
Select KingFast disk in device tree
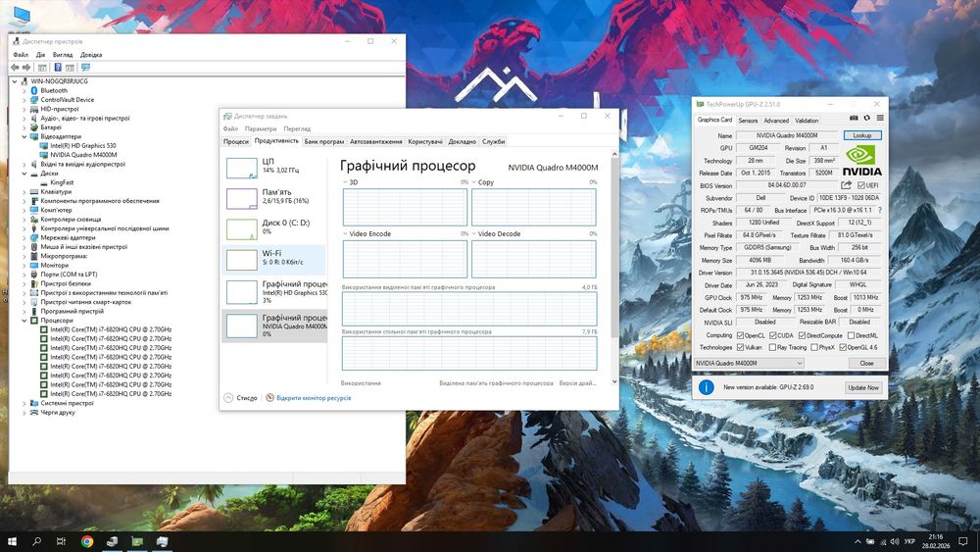click(x=62, y=182)
